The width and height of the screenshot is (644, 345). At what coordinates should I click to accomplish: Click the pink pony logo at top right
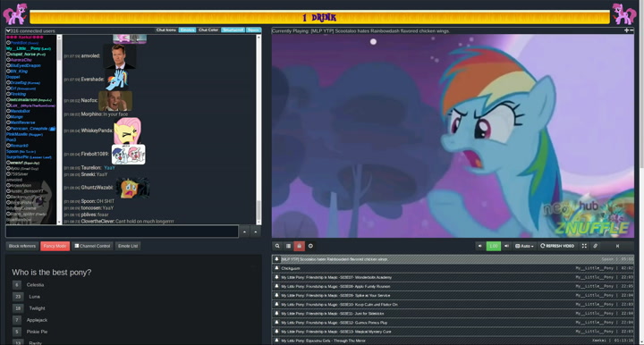tap(624, 13)
